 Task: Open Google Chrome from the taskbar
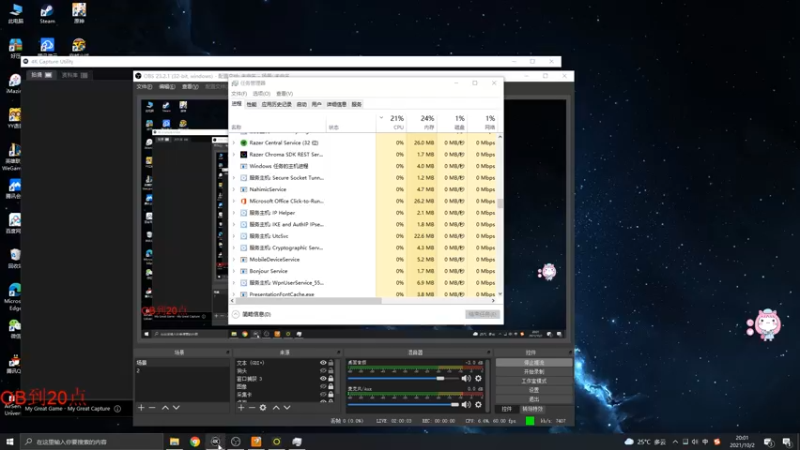point(195,441)
